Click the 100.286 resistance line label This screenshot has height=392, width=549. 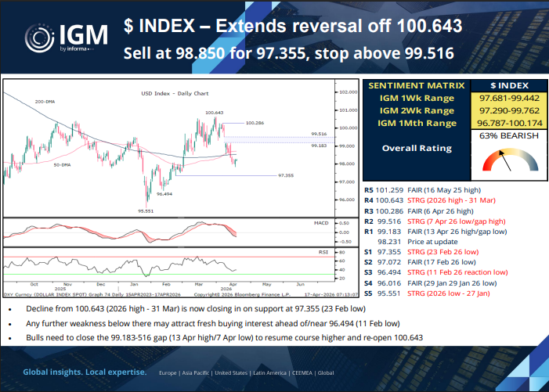pyautogui.click(x=255, y=123)
